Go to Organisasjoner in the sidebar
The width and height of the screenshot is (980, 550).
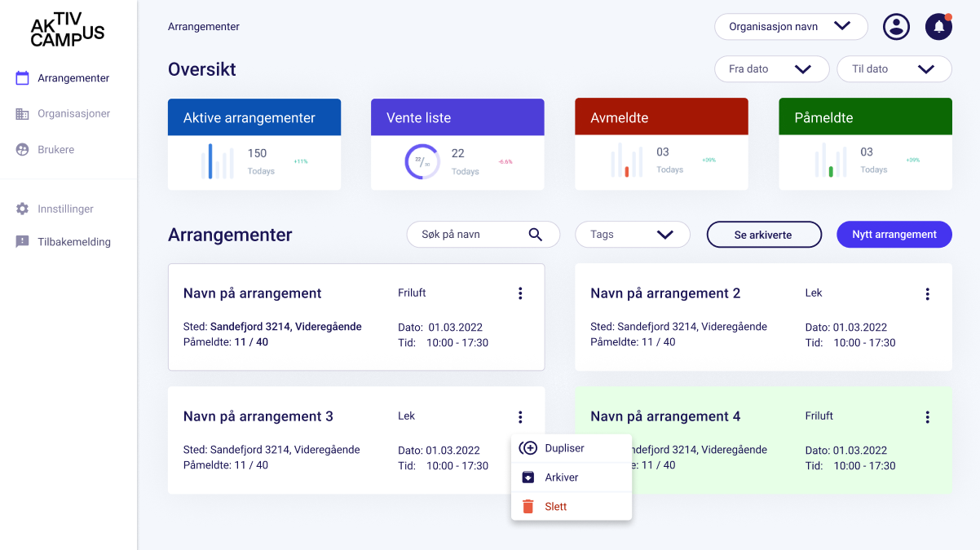click(x=73, y=114)
